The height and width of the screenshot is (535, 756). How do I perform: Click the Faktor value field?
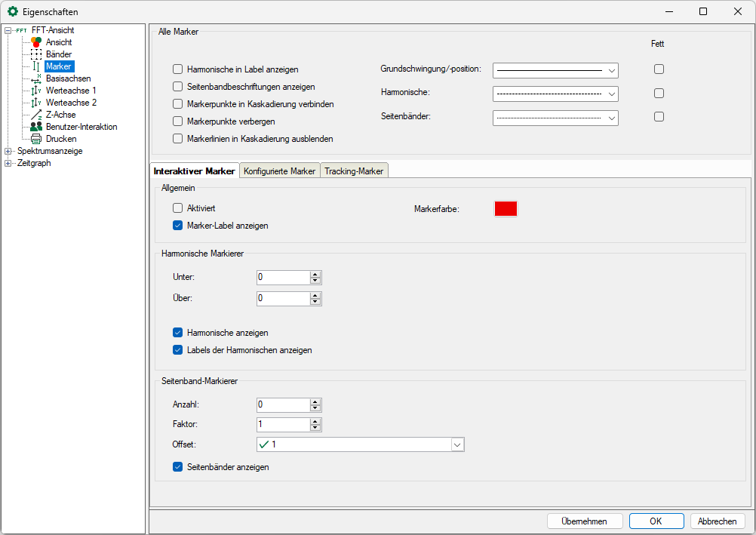pyautogui.click(x=283, y=425)
